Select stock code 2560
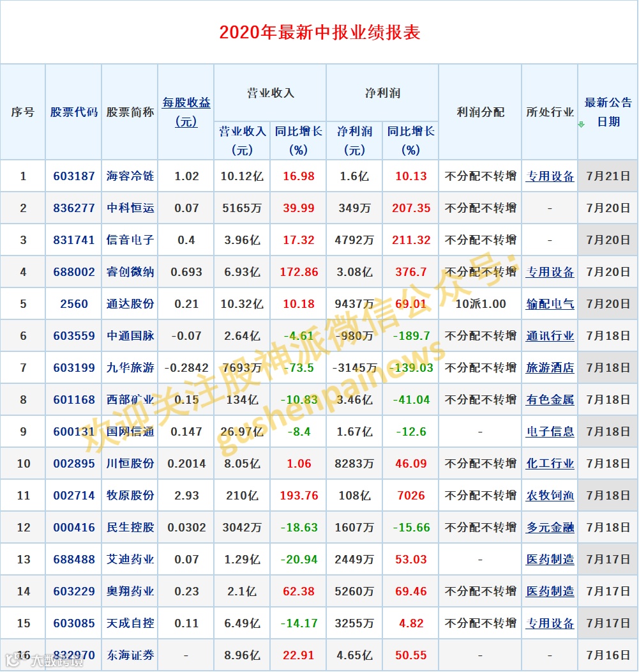The height and width of the screenshot is (672, 639). pos(73,304)
